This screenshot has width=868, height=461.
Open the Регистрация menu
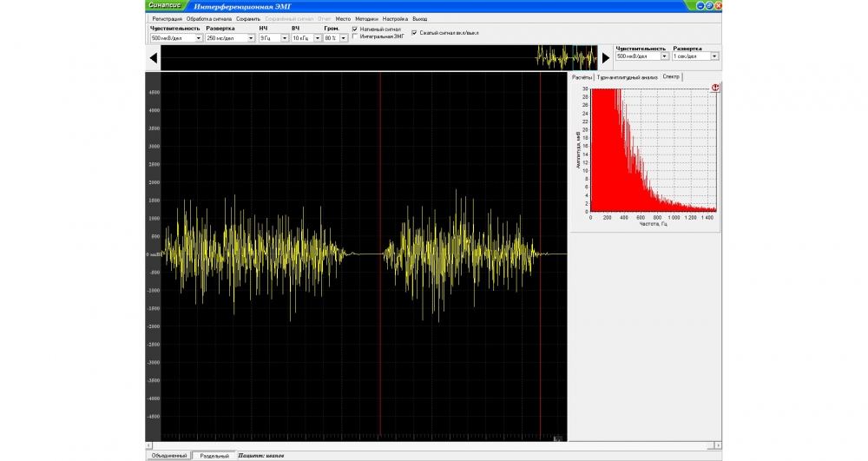pos(167,18)
